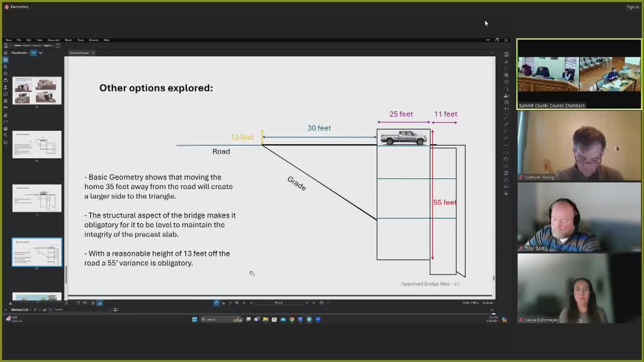Click the page number field in navigation bar
644x362 pixels.
(x=279, y=303)
